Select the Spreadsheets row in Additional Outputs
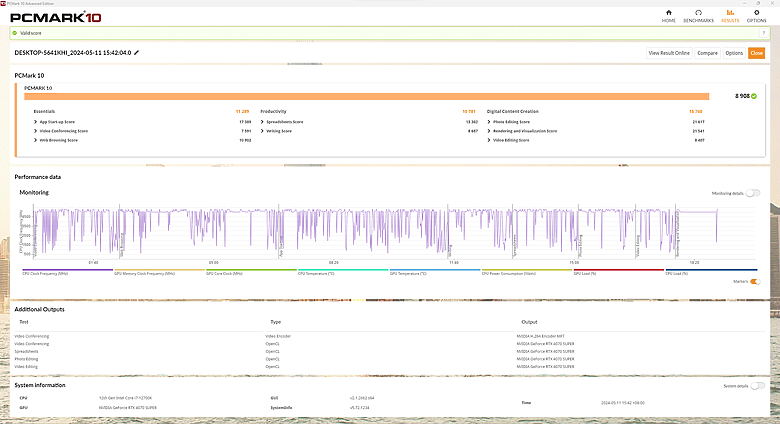Viewport: 780px width, 424px height. click(390, 351)
